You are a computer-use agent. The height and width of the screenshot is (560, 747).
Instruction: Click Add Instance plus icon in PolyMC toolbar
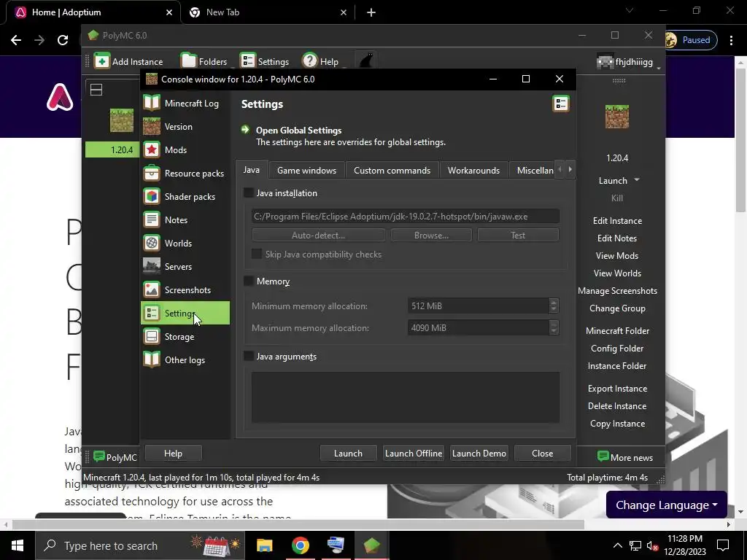pos(101,61)
